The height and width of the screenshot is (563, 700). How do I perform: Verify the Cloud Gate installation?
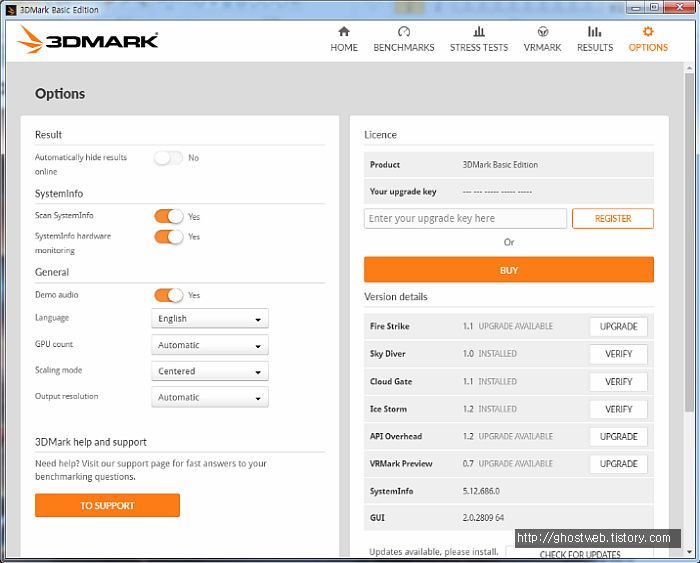coord(618,382)
